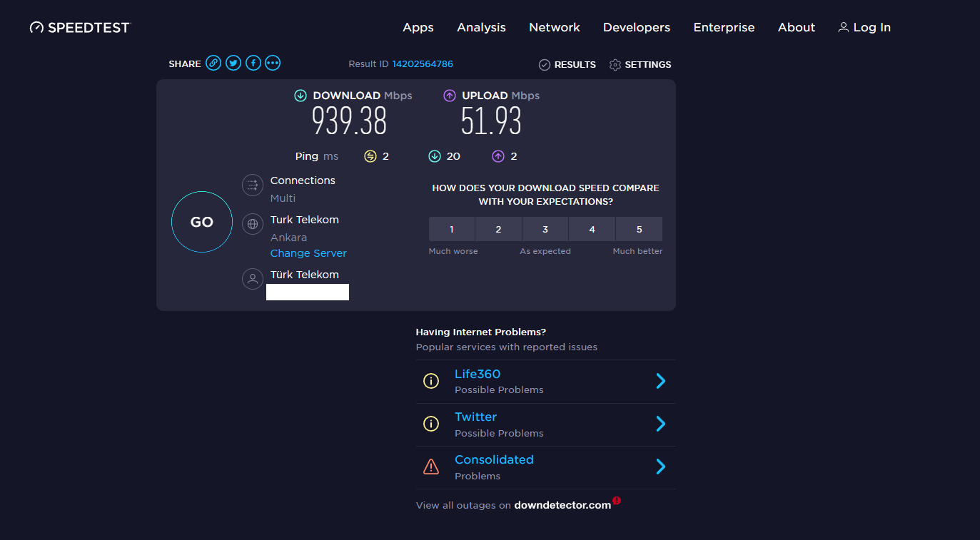
Task: Open the About menu
Action: [797, 28]
